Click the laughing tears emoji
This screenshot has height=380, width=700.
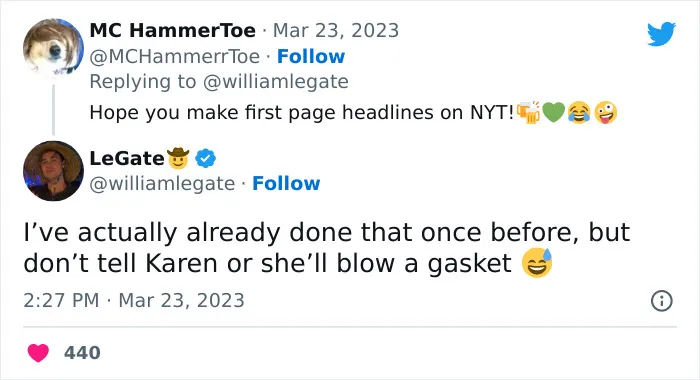(x=579, y=112)
